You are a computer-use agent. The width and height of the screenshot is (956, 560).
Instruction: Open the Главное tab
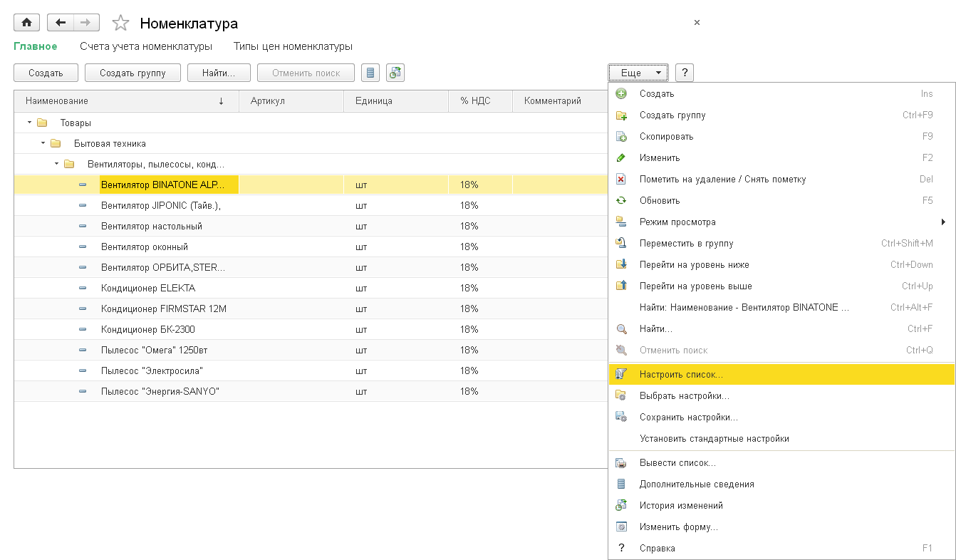(x=36, y=46)
